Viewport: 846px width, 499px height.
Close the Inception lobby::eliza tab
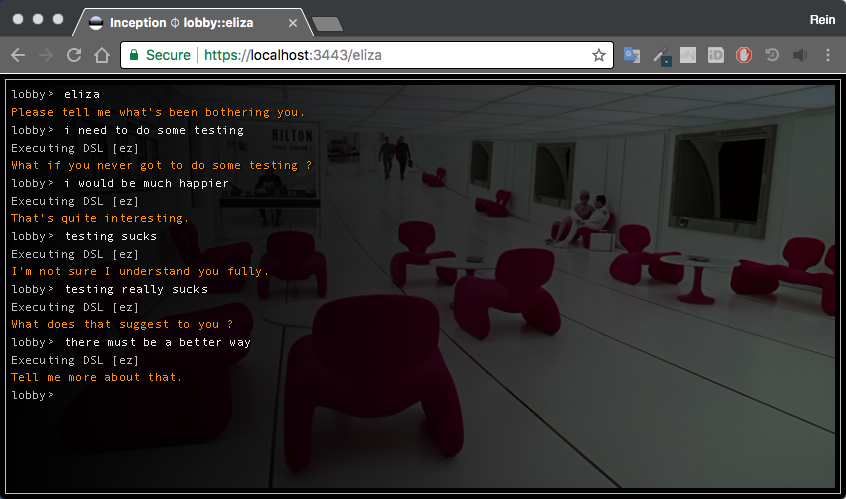pyautogui.click(x=293, y=23)
